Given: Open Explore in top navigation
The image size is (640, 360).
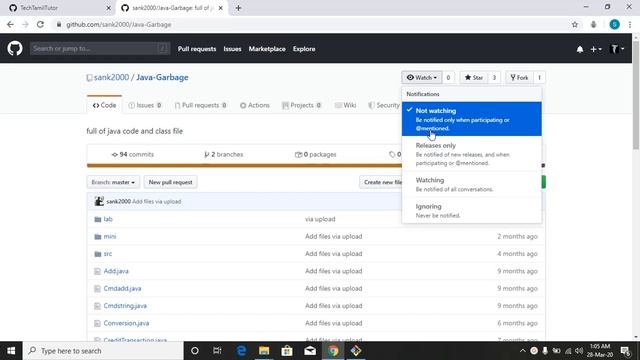Looking at the screenshot, I should click(x=304, y=49).
